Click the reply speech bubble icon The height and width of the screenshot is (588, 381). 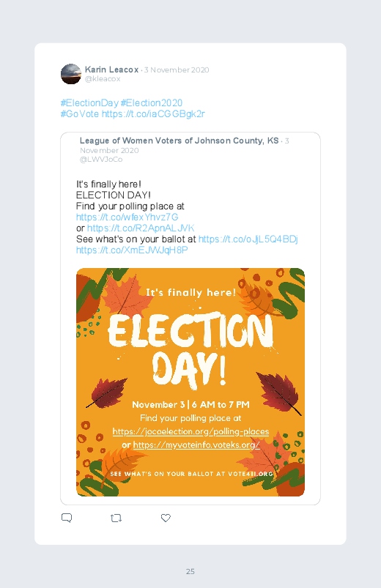tap(67, 518)
